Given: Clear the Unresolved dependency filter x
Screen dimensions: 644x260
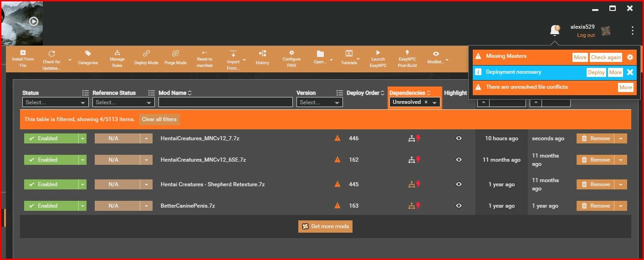Looking at the screenshot, I should click(426, 102).
